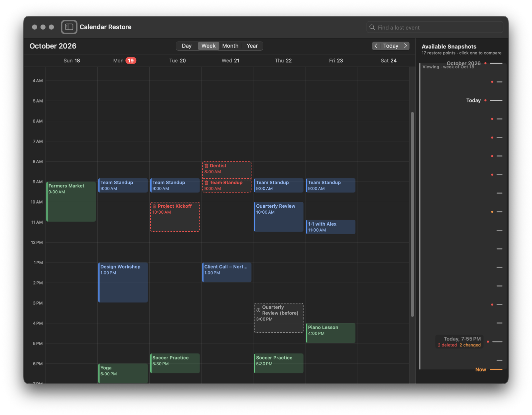This screenshot has width=532, height=415.
Task: Open Thursday's Team Standup event
Action: tap(279, 185)
